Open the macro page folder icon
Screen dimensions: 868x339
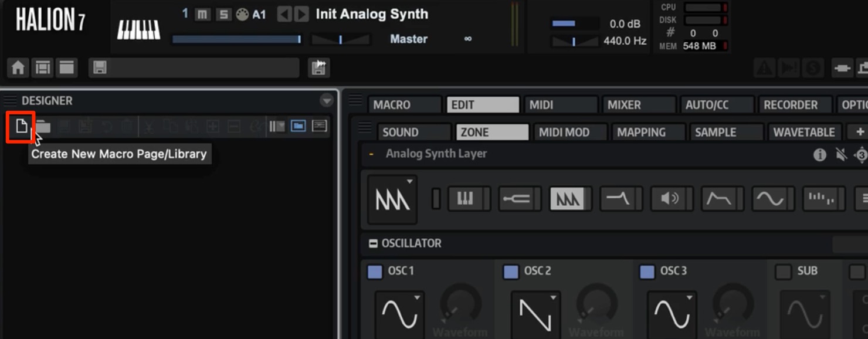pos(43,126)
